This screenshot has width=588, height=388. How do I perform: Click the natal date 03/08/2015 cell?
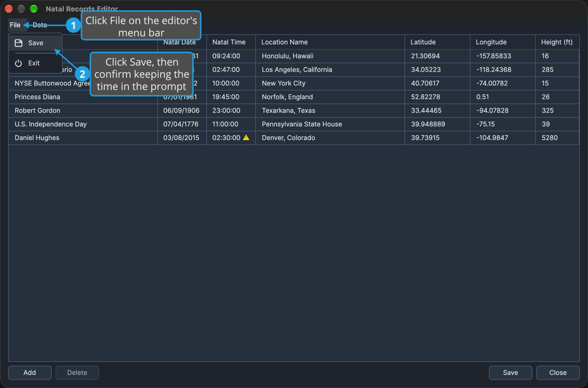[182, 138]
